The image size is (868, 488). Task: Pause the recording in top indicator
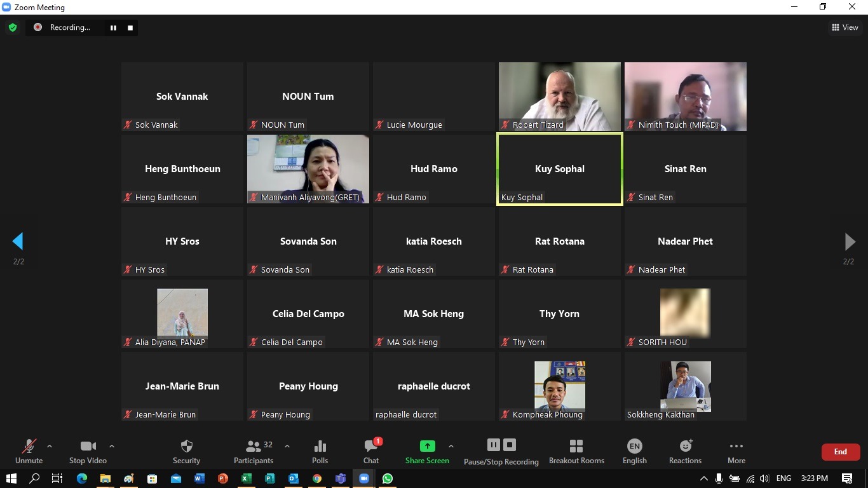114,27
